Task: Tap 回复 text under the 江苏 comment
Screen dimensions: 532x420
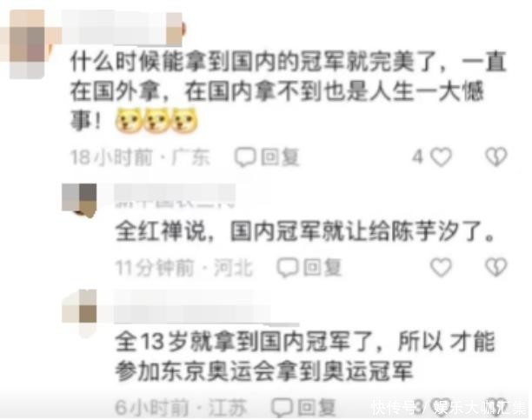Action: [x=316, y=407]
